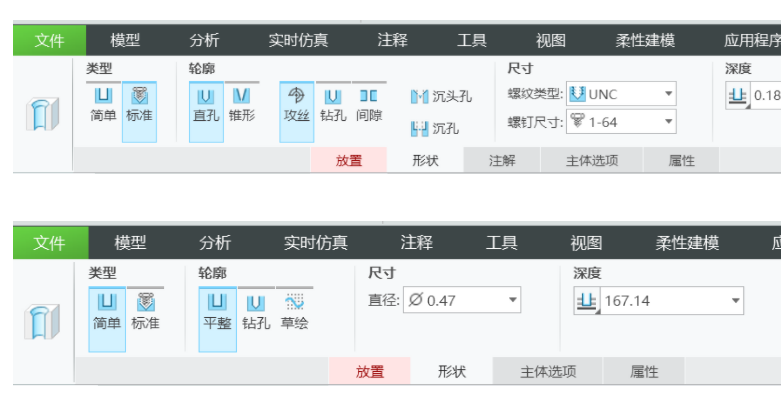Click 钻孔 icon next to 攻丝

coord(333,104)
